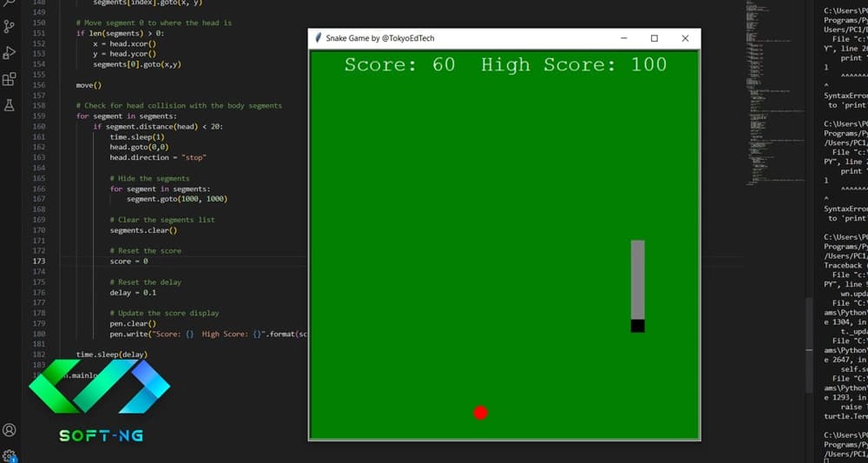This screenshot has height=463, width=868.
Task: Click the pen.write score format line
Action: point(208,334)
